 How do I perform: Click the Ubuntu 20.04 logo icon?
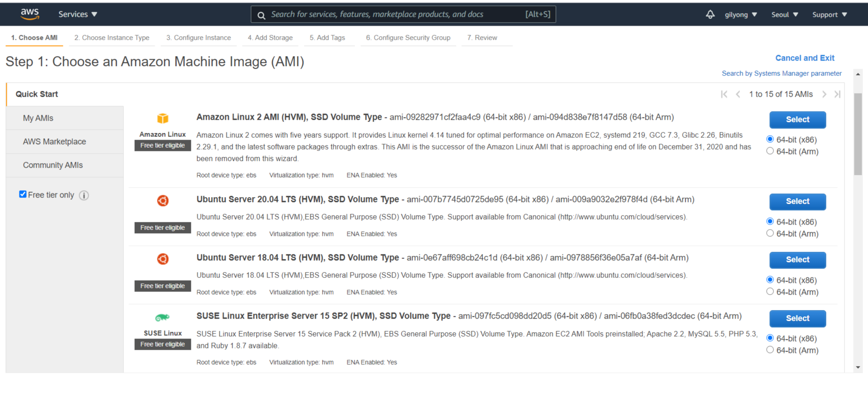pos(163,200)
